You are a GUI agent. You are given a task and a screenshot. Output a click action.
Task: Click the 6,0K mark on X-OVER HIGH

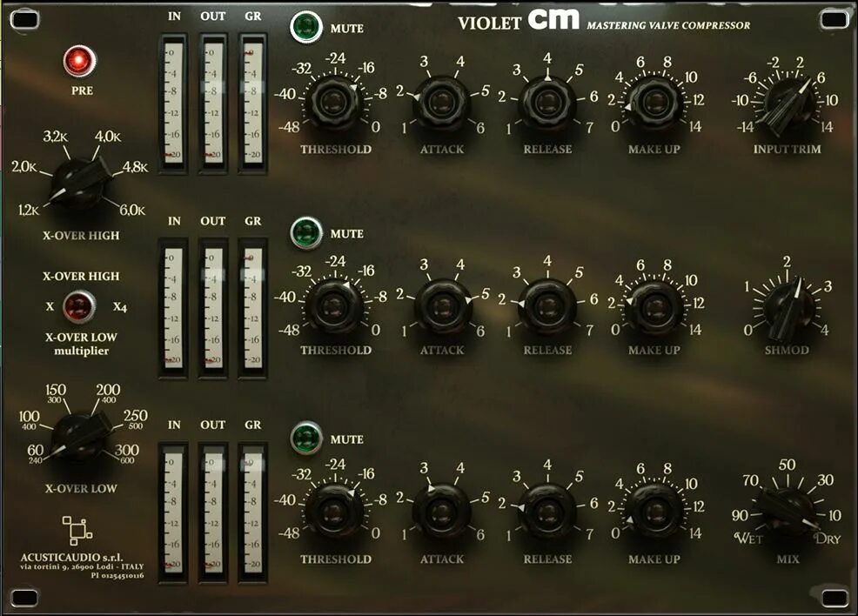(132, 210)
